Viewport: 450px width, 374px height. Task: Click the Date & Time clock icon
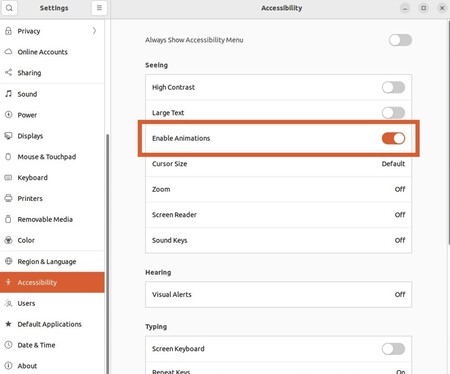click(8, 345)
